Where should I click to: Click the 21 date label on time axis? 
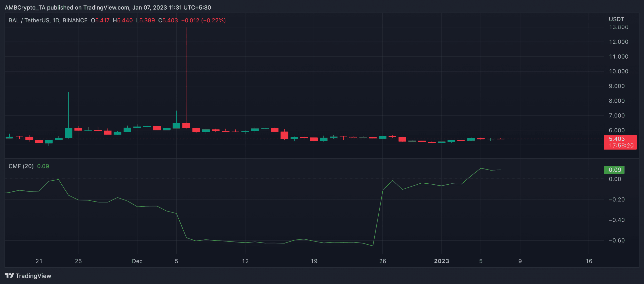[x=39, y=261]
